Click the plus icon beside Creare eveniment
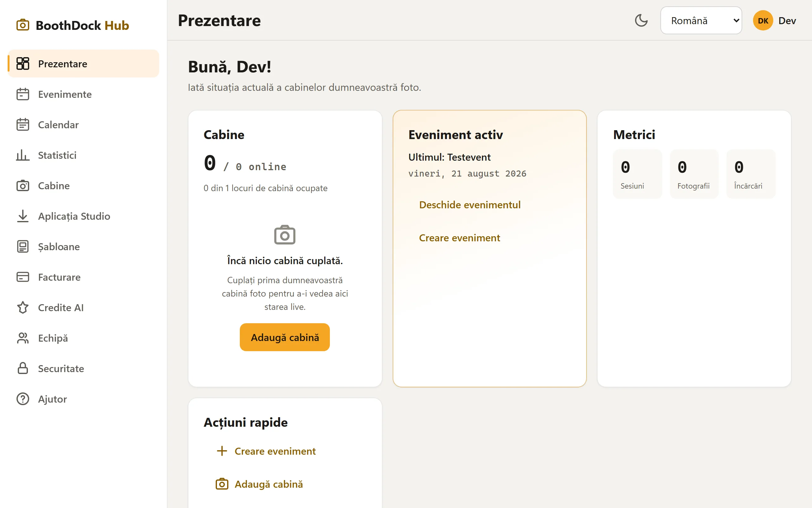Viewport: 812px width, 508px height. (222, 451)
